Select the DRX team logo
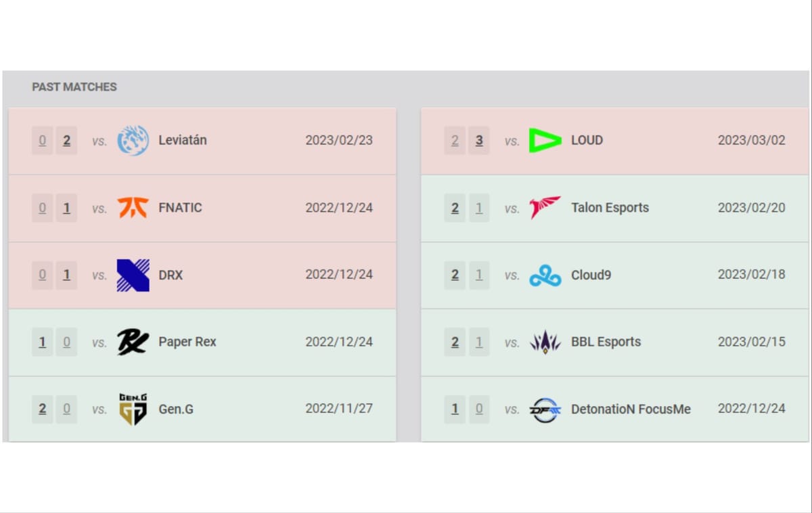Screen dimensions: 812x513 coord(133,275)
